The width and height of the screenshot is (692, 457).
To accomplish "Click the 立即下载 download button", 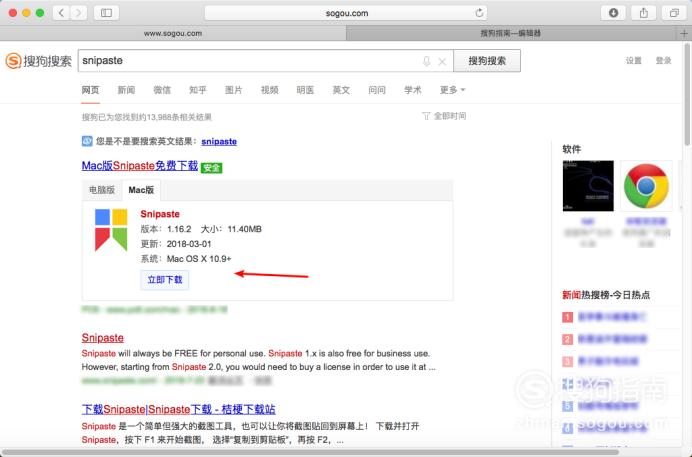I will point(165,280).
